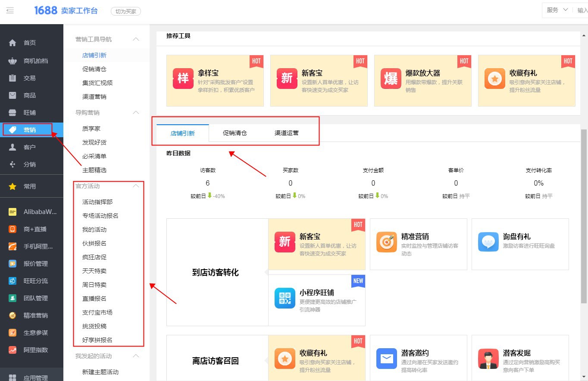Click 拿样宝 red 样 icon

click(183, 79)
